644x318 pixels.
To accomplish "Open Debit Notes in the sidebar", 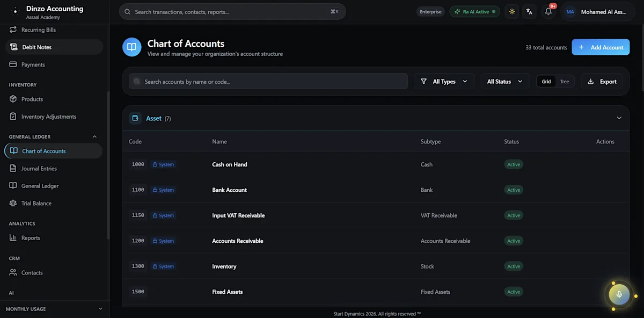I will (x=54, y=47).
